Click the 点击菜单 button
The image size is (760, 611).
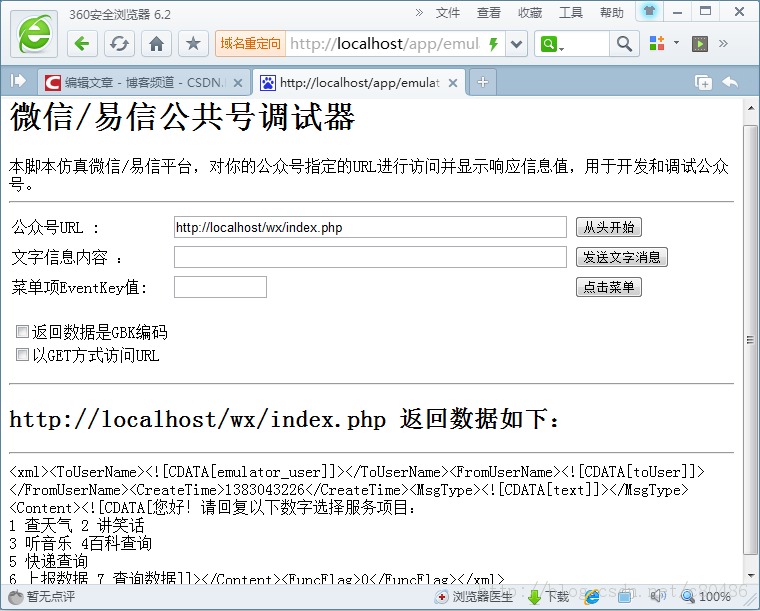(x=609, y=287)
